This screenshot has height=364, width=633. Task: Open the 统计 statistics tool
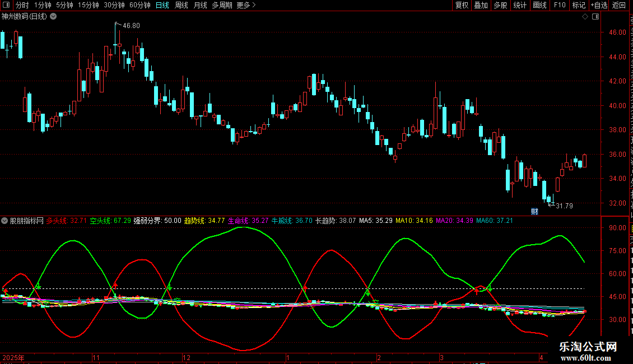coord(519,5)
